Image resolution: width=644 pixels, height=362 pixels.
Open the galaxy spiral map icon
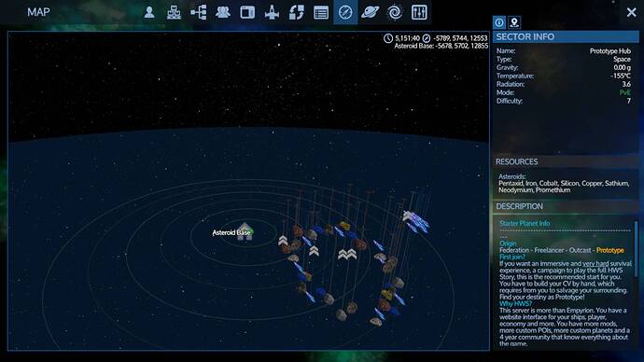point(395,12)
